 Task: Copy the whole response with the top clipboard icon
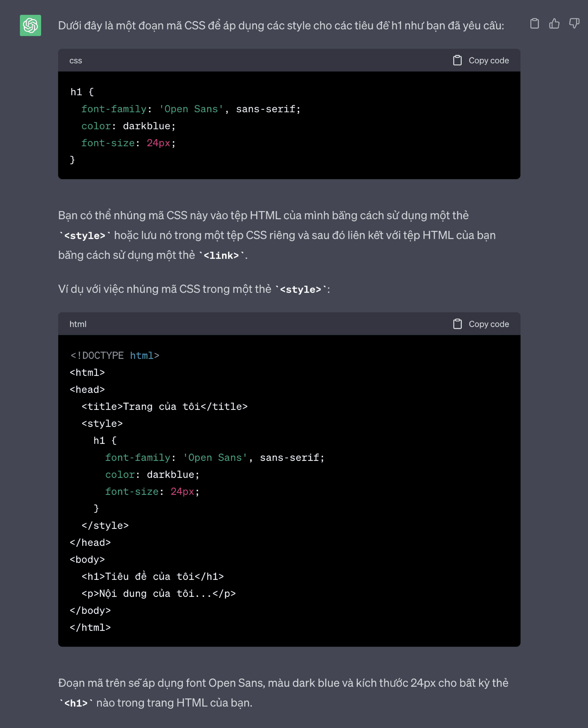click(x=535, y=24)
